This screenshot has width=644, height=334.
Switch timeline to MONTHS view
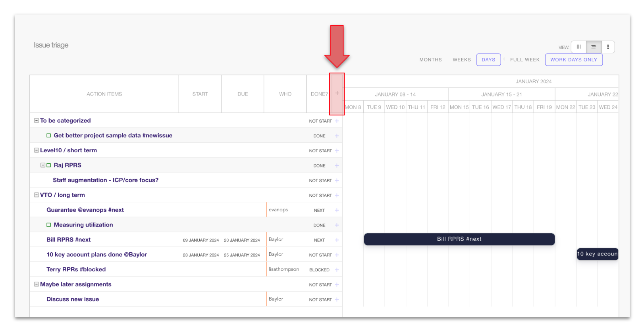click(430, 60)
